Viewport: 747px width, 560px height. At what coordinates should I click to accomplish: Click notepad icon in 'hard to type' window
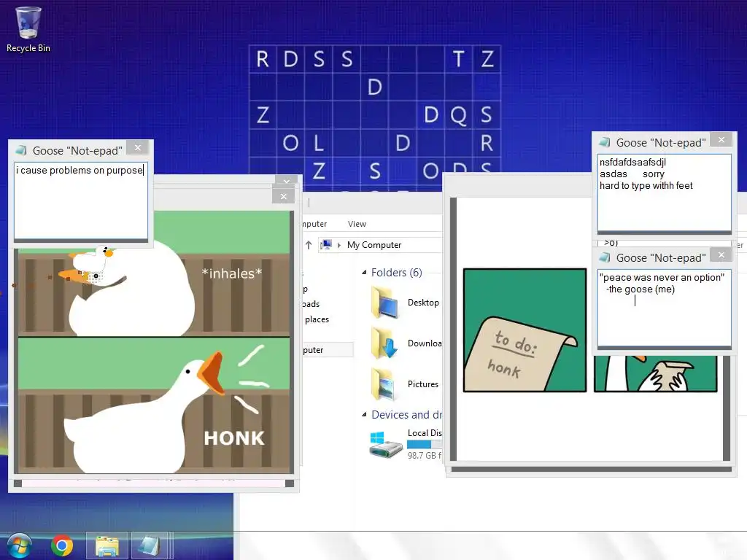605,142
